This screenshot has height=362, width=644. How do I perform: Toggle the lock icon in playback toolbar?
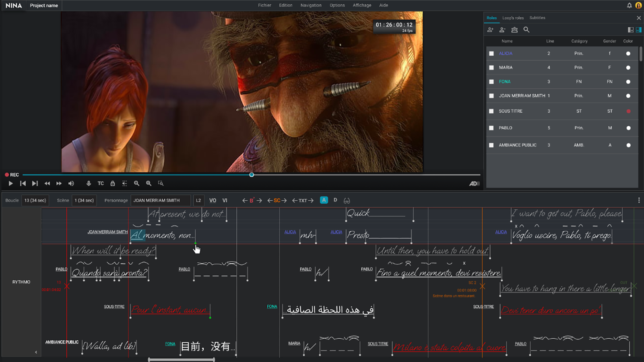click(x=113, y=183)
